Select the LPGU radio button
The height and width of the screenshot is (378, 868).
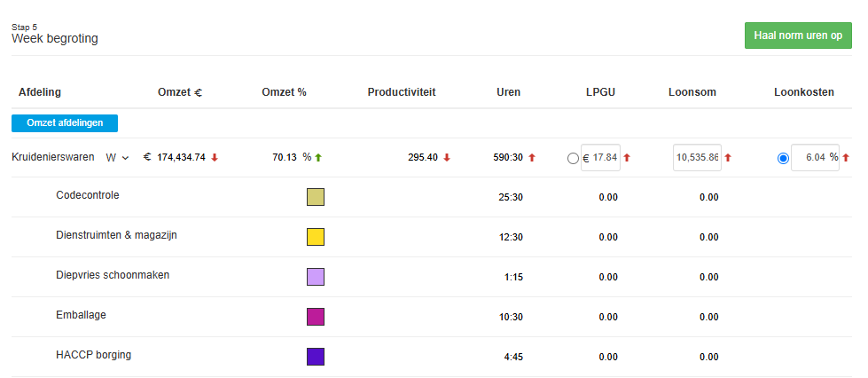[x=573, y=159]
